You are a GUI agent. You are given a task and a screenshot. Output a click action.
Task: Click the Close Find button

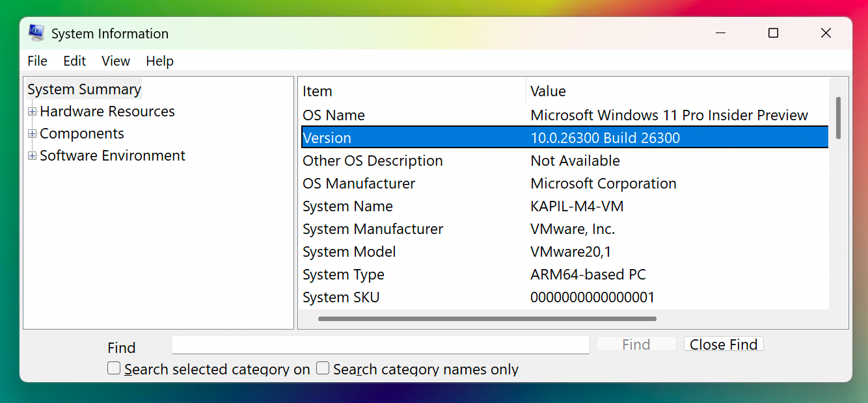724,344
